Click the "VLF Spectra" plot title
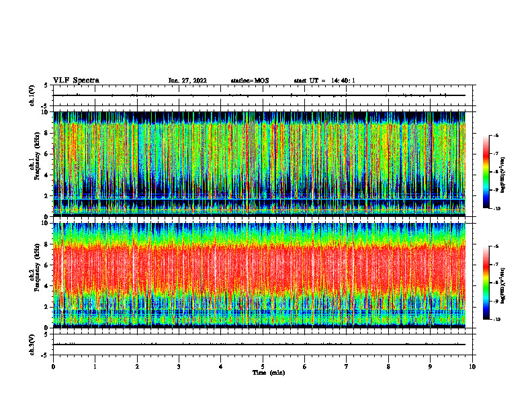This screenshot has width=532, height=411. click(76, 81)
